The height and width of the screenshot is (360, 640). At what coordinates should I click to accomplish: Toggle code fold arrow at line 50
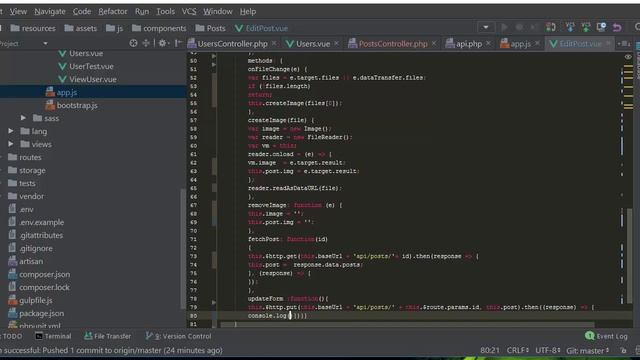click(214, 56)
